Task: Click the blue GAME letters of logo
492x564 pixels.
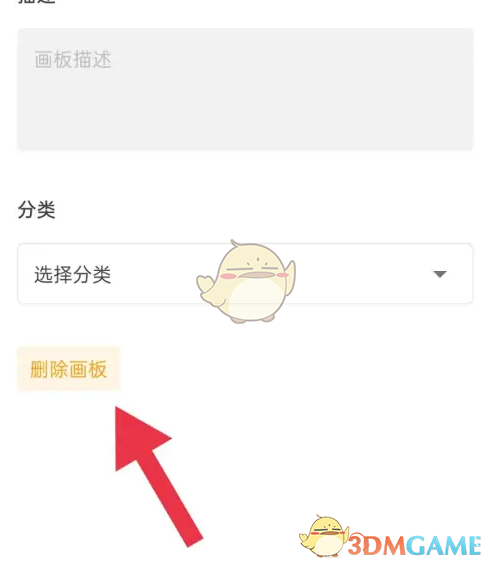Action: 444,545
